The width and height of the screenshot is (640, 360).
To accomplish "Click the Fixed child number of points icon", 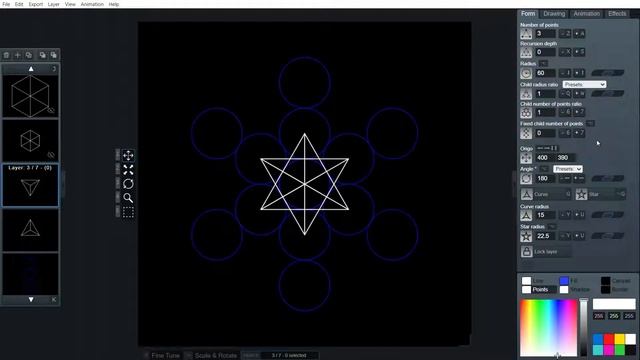I will 526,133.
